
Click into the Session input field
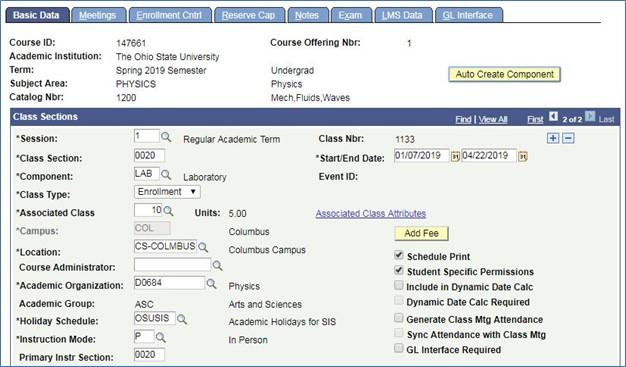tap(147, 136)
